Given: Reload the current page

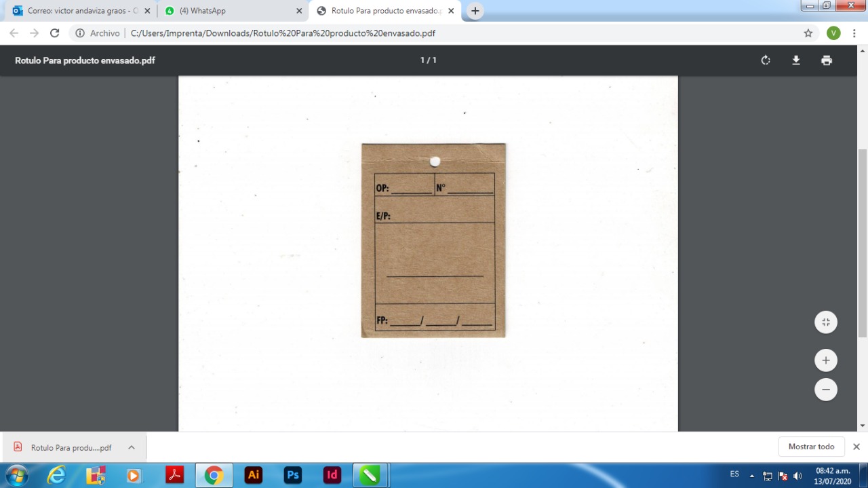Looking at the screenshot, I should coord(55,33).
